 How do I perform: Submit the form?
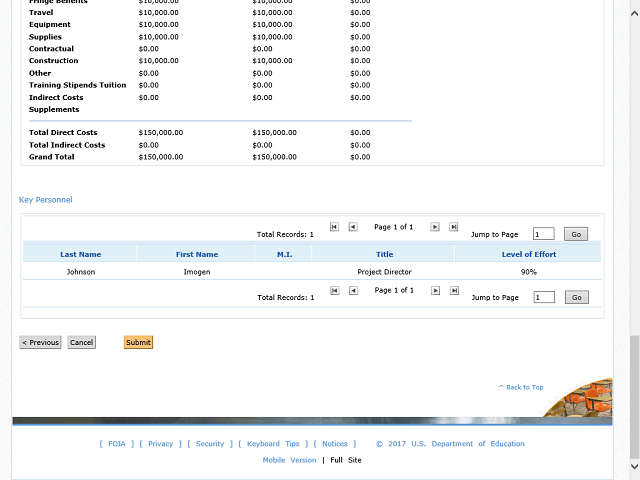[x=138, y=342]
